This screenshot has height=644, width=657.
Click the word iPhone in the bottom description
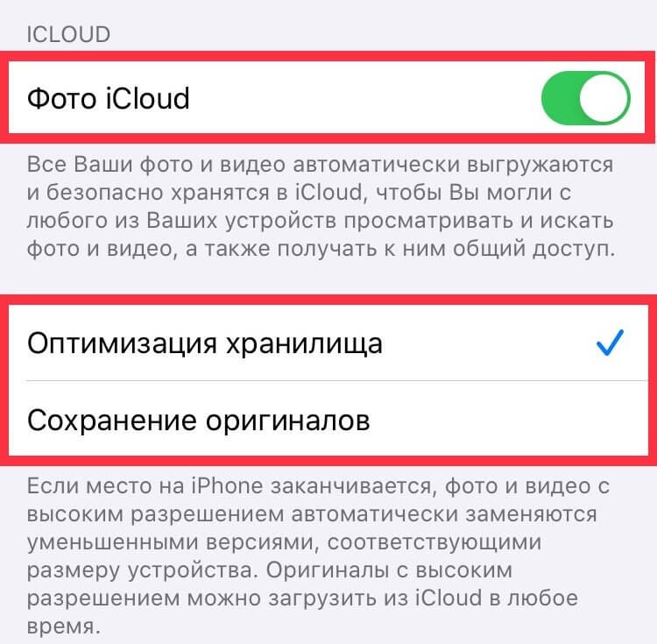point(227,486)
